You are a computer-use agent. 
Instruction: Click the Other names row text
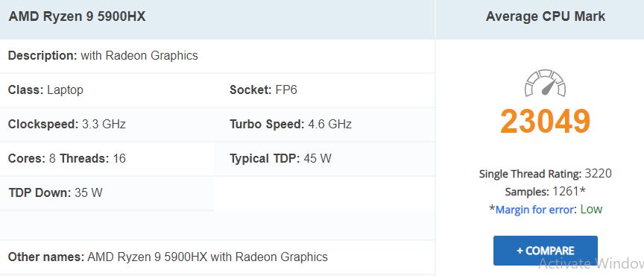(x=168, y=257)
